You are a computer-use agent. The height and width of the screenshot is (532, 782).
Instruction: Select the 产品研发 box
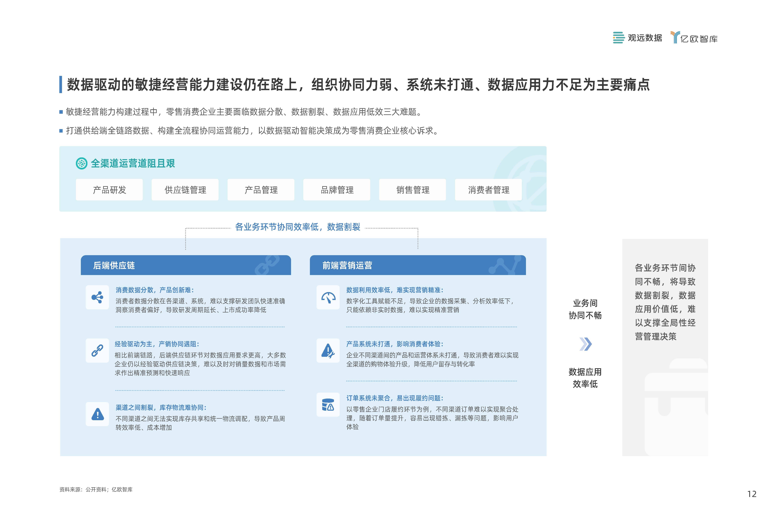pos(109,190)
